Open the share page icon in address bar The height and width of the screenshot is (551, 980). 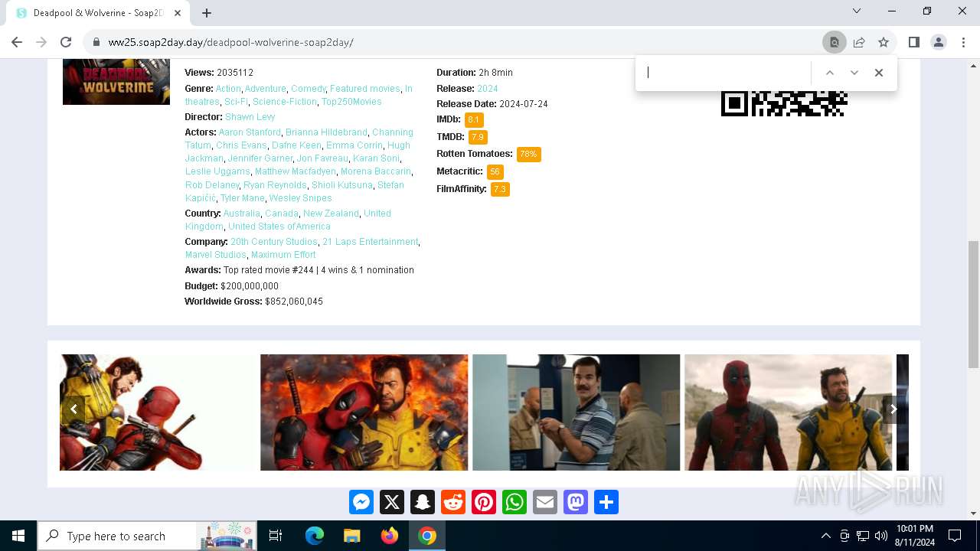click(x=859, y=42)
